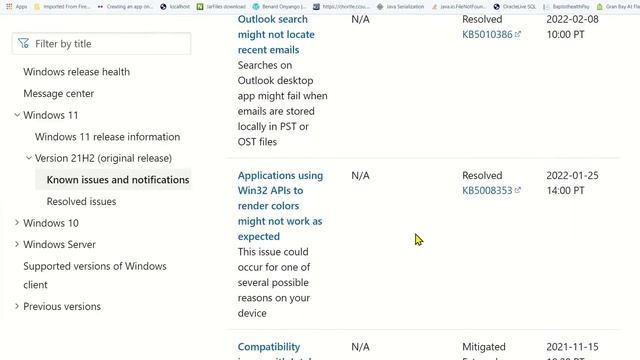Screen dimensions: 640x360
Task: Open the Gran Bay bookmark
Action: point(618,7)
